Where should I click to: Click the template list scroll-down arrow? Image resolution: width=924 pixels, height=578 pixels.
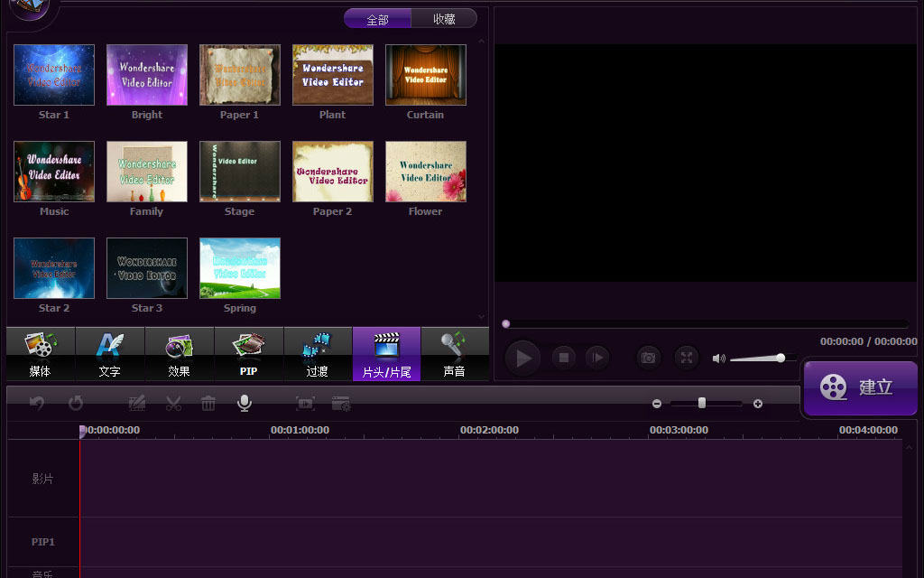(482, 317)
